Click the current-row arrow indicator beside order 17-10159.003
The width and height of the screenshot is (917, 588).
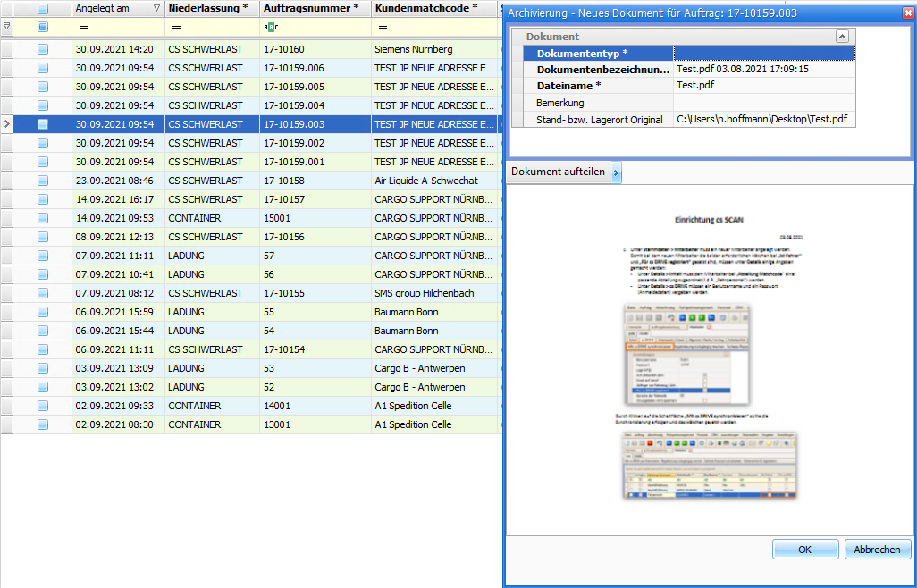coord(7,124)
